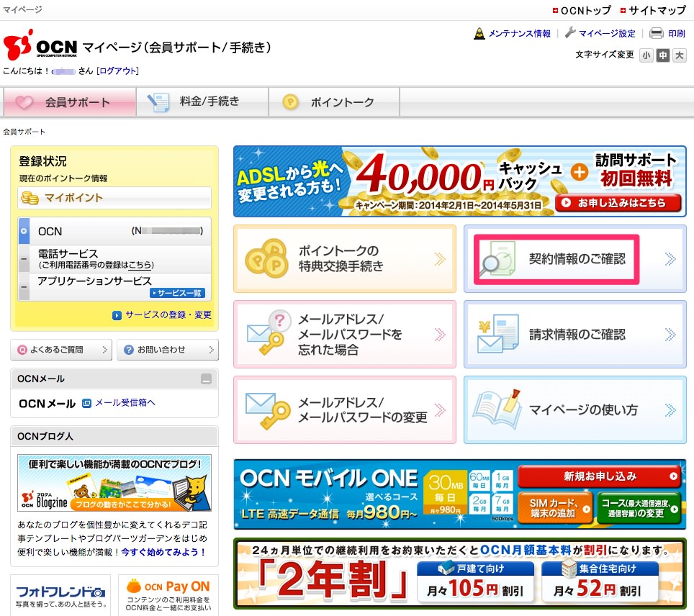Open マイページ設定 link text

(607, 33)
